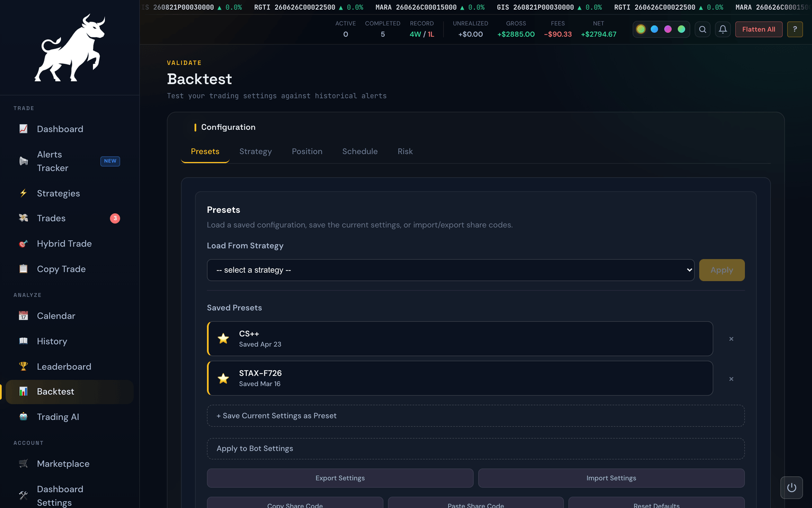
Task: Switch to the Schedule tab
Action: tap(360, 151)
